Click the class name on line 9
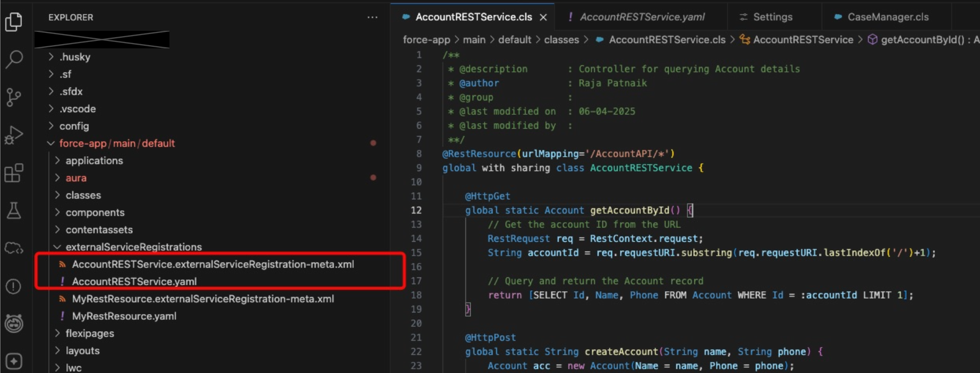 pyautogui.click(x=641, y=168)
